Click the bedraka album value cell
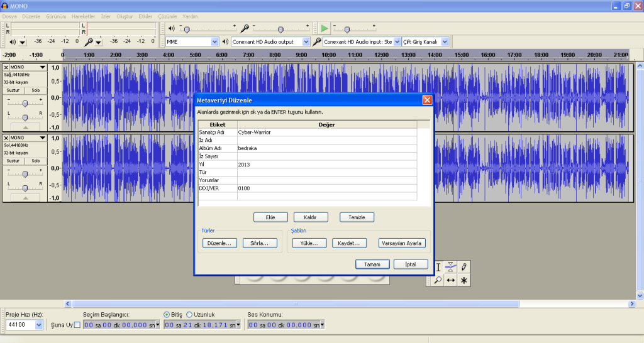This screenshot has width=644, height=343. coord(327,148)
